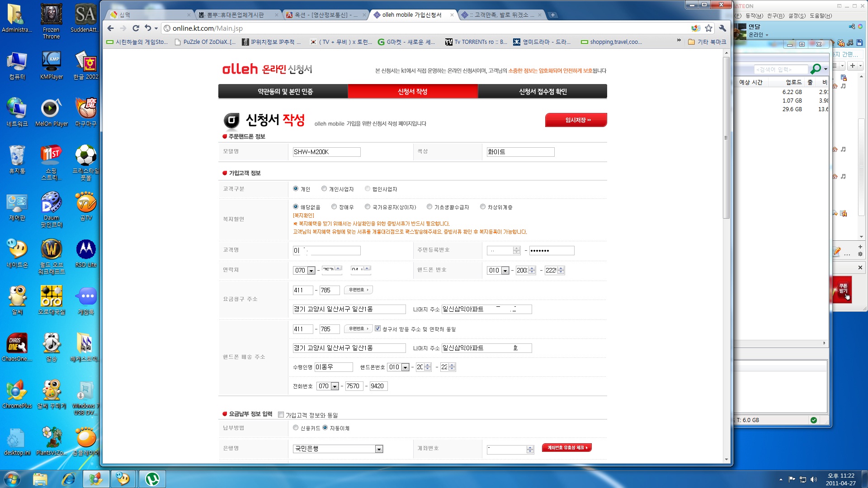Click the bookmark star icon in address bar

click(x=708, y=28)
